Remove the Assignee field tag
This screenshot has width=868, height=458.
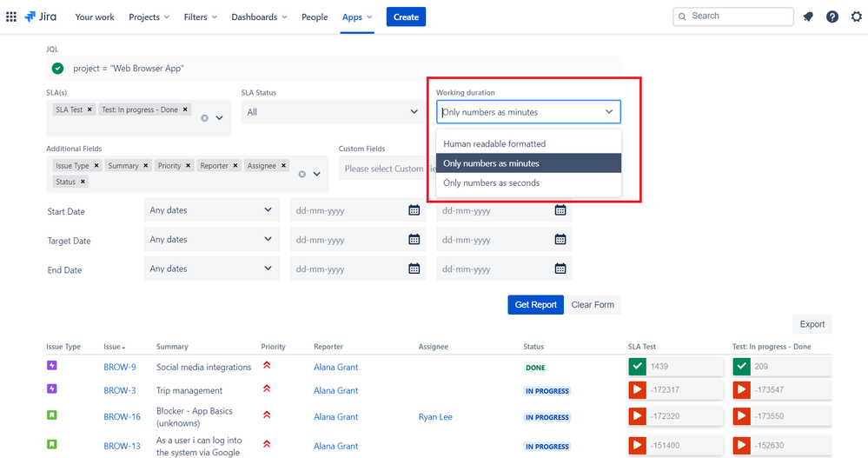pos(283,166)
